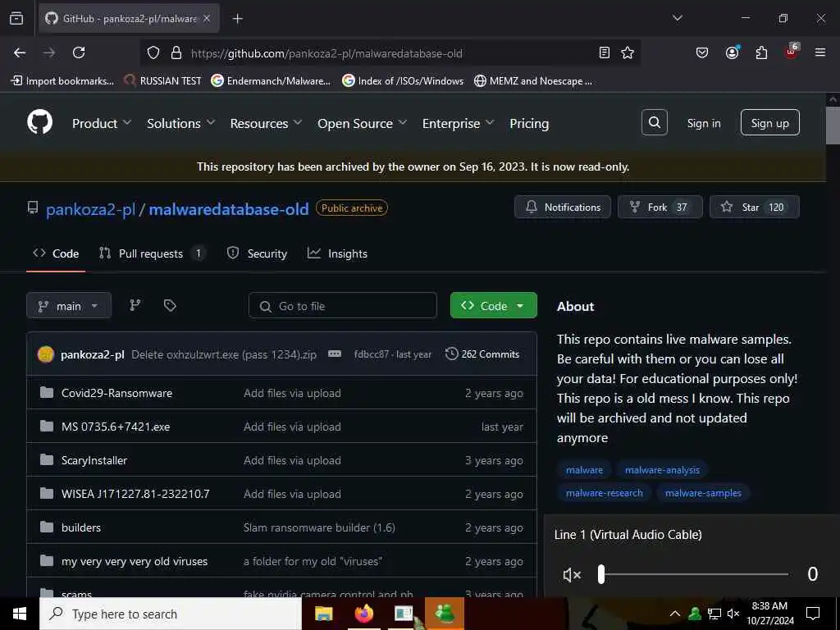Close the GitHub pankoza2-pl tab
The image size is (840, 630).
tap(207, 19)
